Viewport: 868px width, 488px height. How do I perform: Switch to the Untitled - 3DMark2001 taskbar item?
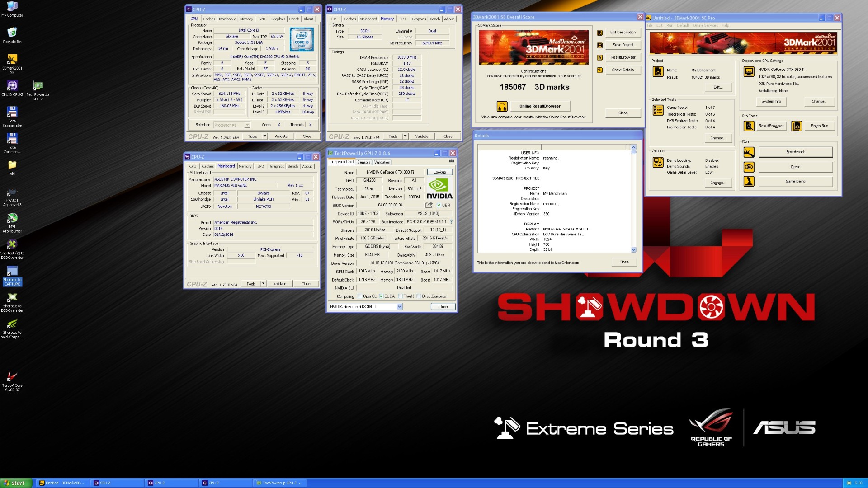pos(62,483)
